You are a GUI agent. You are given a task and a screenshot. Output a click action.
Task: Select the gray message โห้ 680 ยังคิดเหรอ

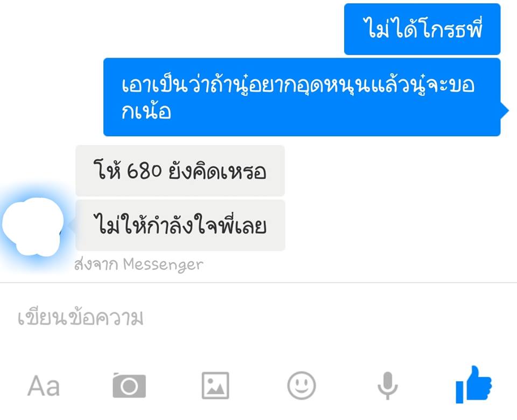[180, 171]
